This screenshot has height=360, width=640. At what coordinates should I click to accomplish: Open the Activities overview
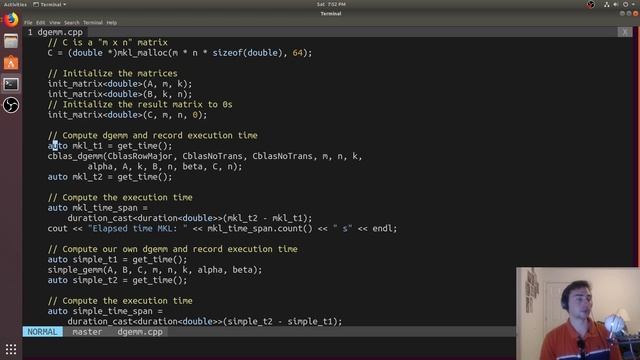[x=15, y=4]
